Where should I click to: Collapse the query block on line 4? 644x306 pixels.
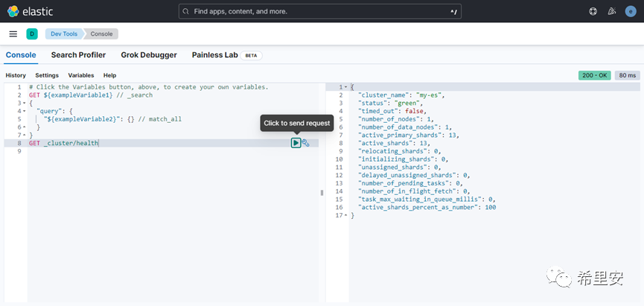(24, 111)
